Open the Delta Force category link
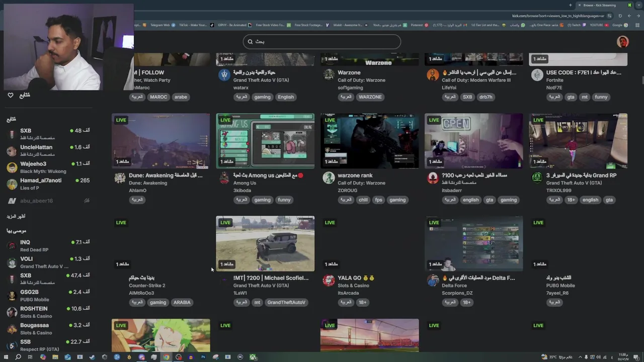 (454, 286)
